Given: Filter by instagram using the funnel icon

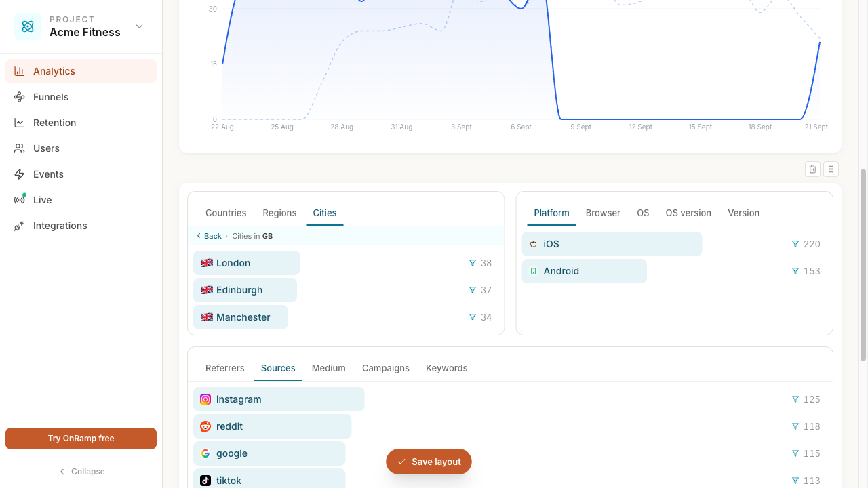Looking at the screenshot, I should tap(795, 399).
